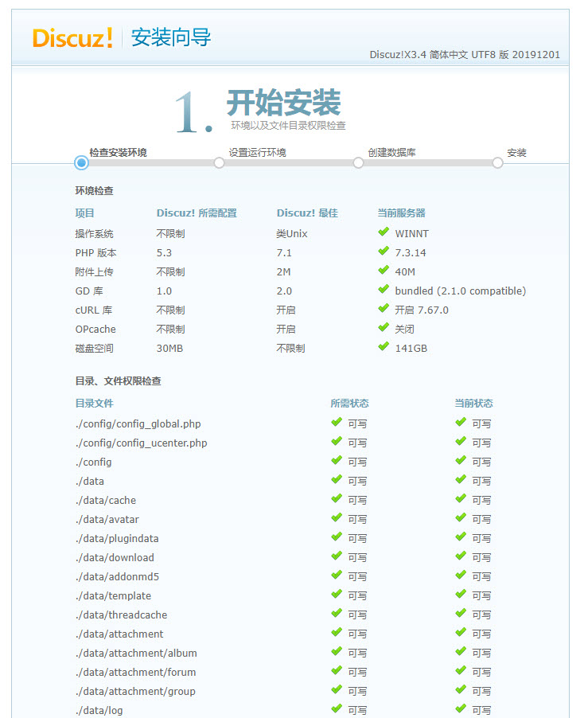Click the 30MB required disk value

coord(169,349)
